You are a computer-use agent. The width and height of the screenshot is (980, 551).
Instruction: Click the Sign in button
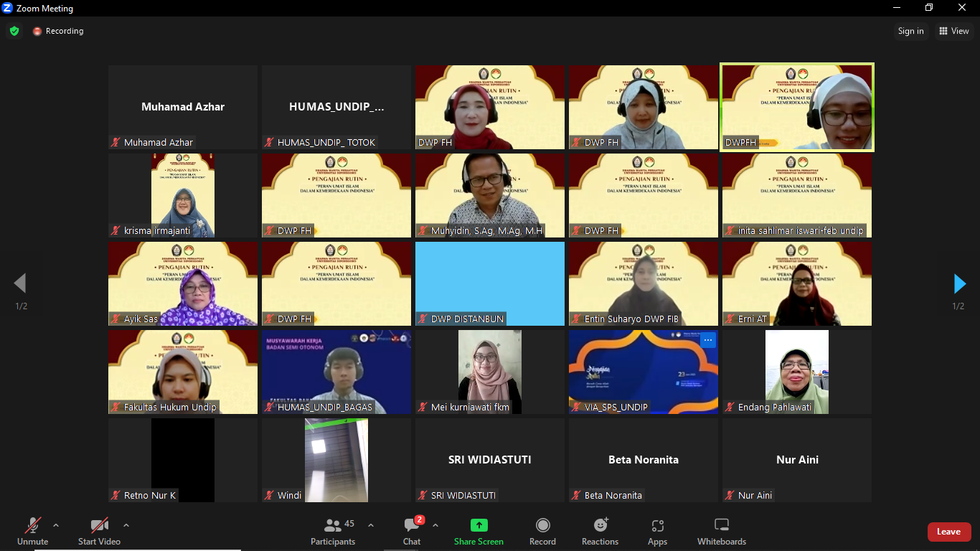910,31
